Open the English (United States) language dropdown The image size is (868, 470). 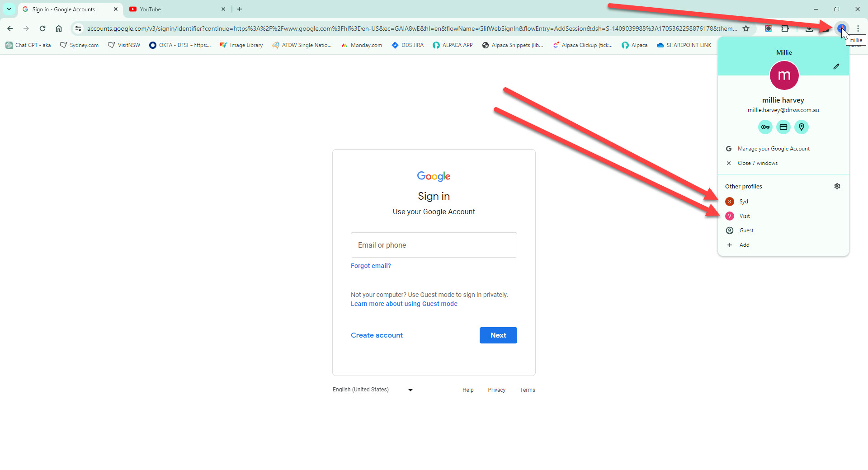(x=373, y=390)
